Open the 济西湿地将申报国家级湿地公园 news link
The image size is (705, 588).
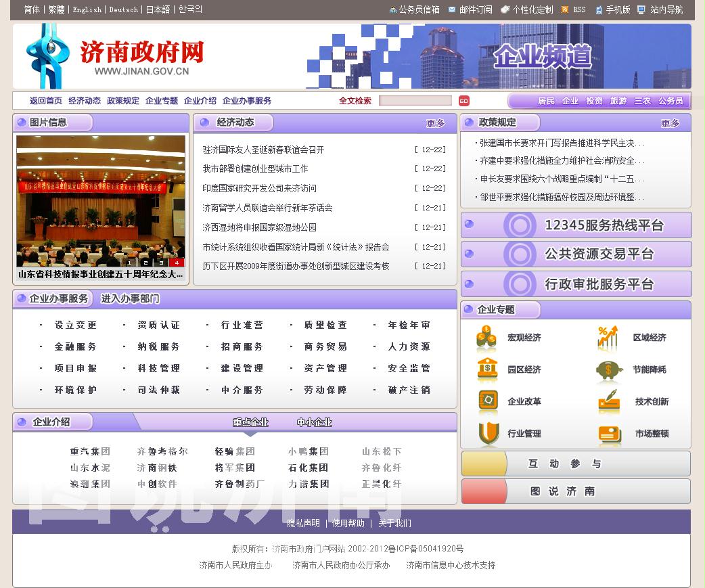(259, 227)
